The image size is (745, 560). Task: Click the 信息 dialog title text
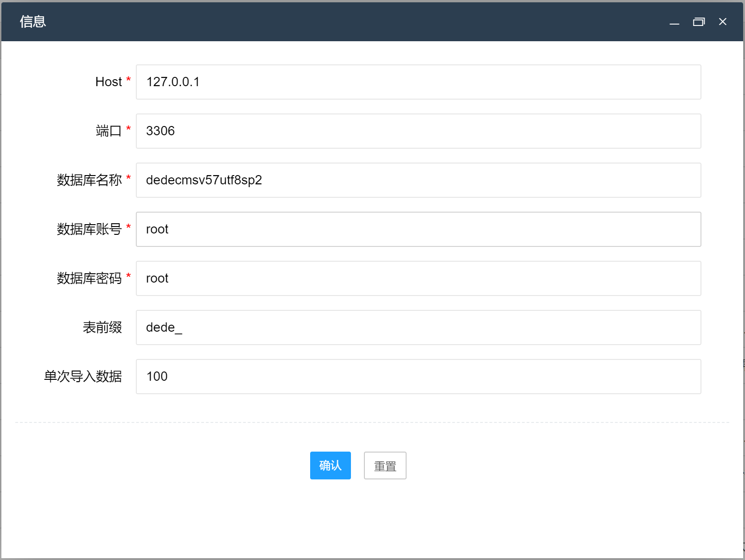32,22
